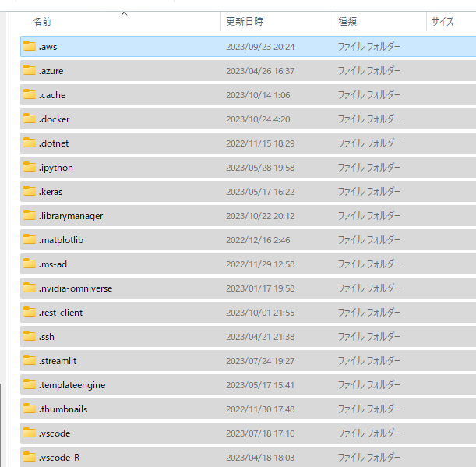Click the .dotnet folder icon

tap(30, 143)
